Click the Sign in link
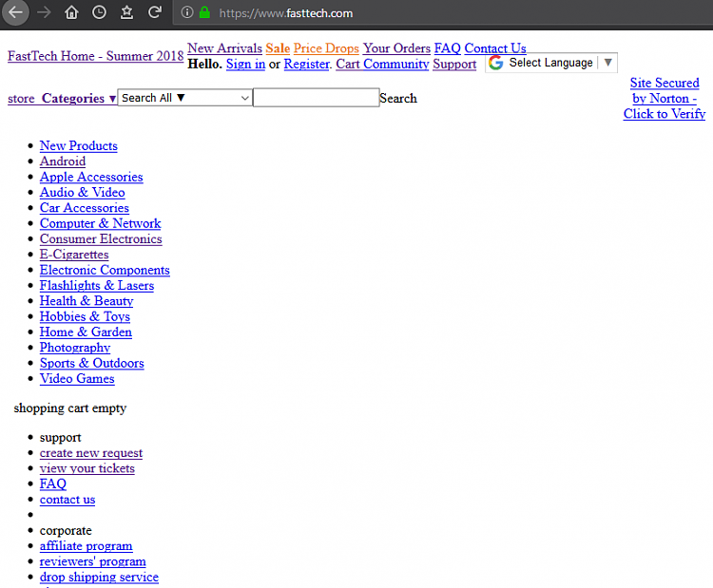Screen dimensions: 713x588 (x=245, y=64)
